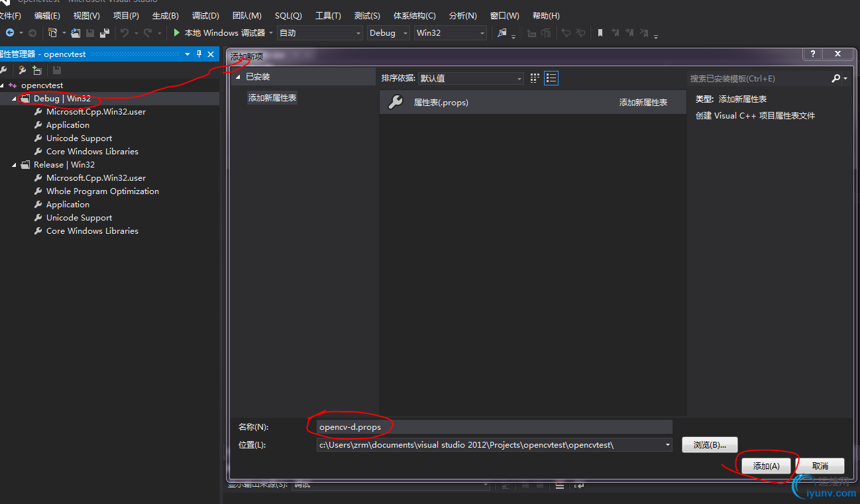860x504 pixels.
Task: Close the Property Manager panel
Action: (x=211, y=54)
